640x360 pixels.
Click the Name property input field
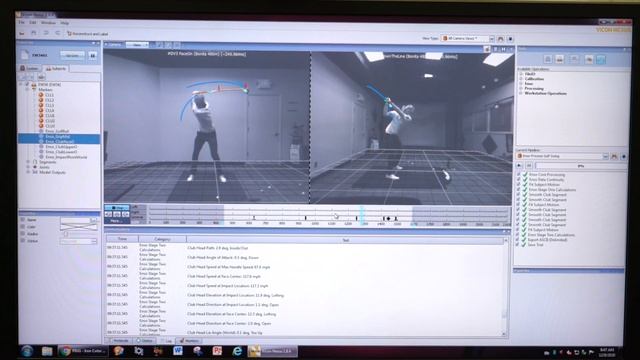76,220
